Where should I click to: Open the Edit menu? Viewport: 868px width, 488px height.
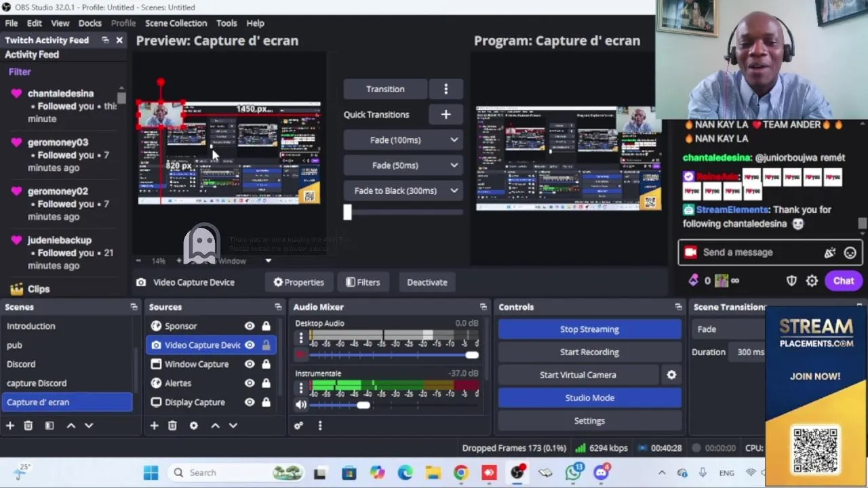point(35,23)
